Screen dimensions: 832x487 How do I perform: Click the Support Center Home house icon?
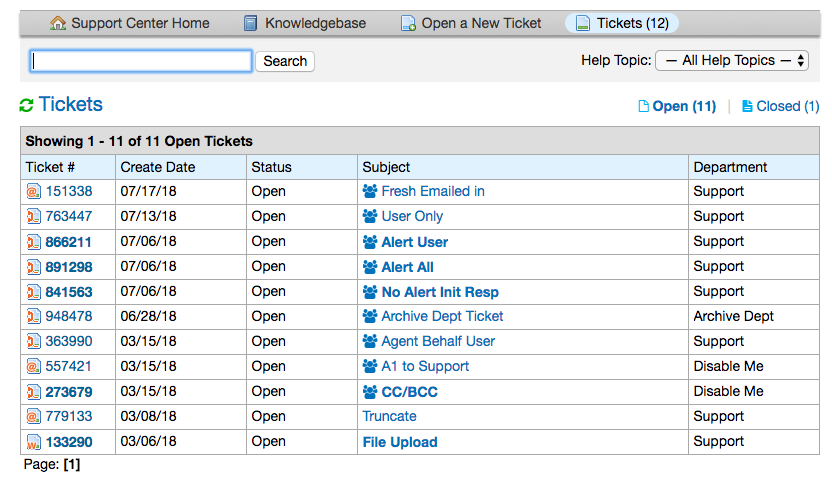point(58,23)
